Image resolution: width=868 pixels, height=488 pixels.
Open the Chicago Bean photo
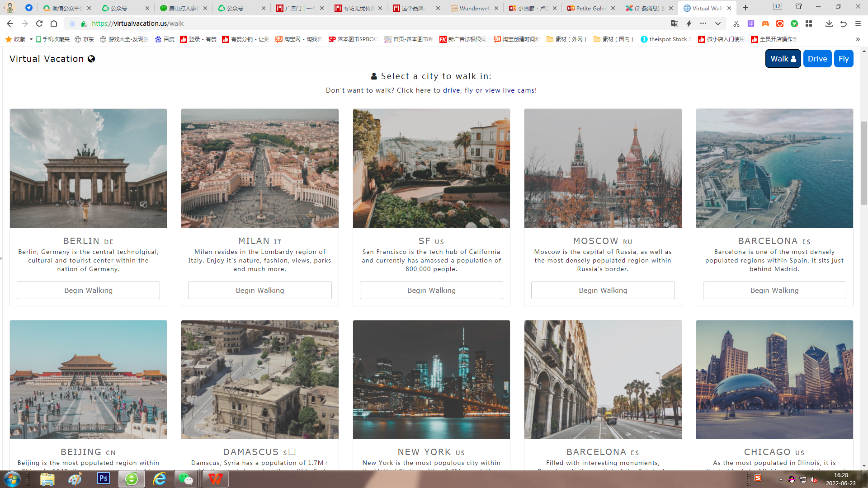click(x=774, y=380)
